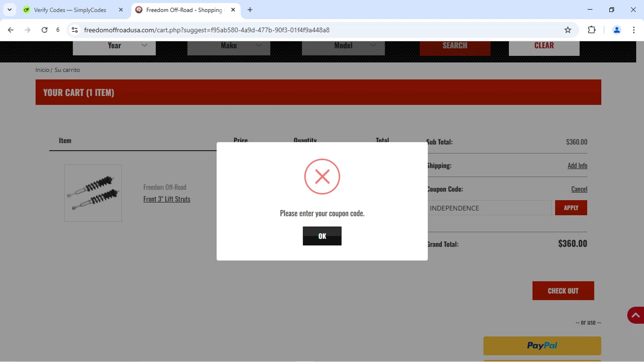This screenshot has width=644, height=362.
Task: Close the Verify Codes tab
Action: 121,10
